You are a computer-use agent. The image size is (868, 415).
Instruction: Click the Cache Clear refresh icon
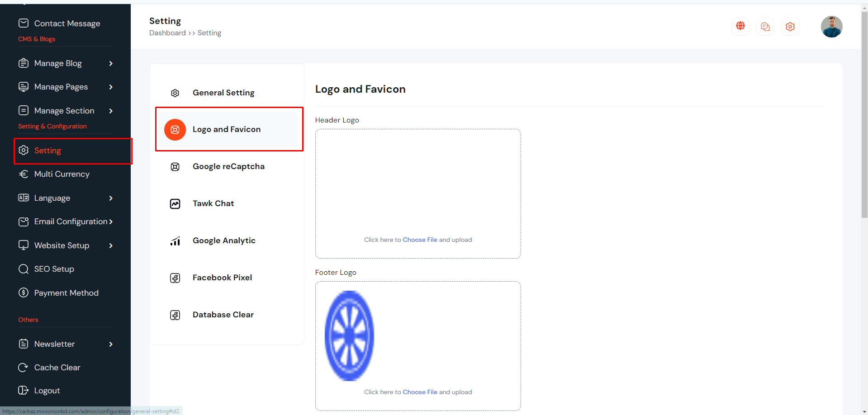coord(23,368)
